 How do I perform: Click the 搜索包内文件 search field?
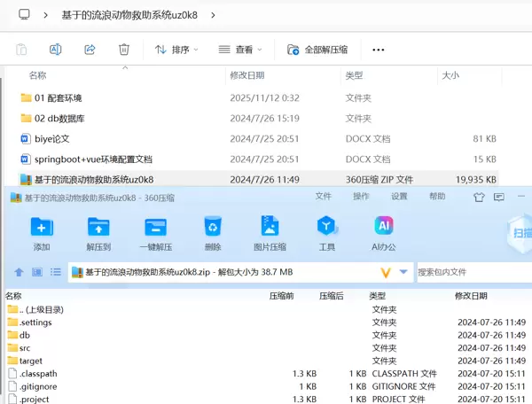click(x=470, y=272)
